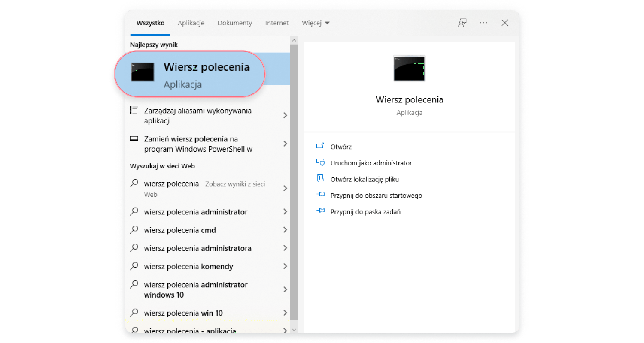Image resolution: width=644 pixels, height=343 pixels.
Task: Click the results scrollbar down arrow
Action: (x=294, y=329)
